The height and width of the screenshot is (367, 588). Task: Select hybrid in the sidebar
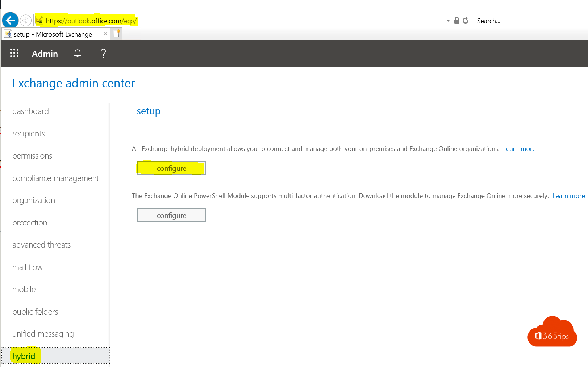pos(56,356)
